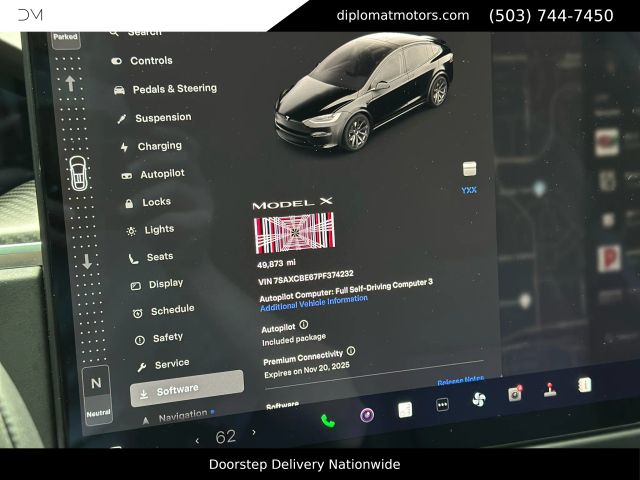Image resolution: width=640 pixels, height=480 pixels.
Task: Click the Model X vehicle image
Action: coord(363,94)
